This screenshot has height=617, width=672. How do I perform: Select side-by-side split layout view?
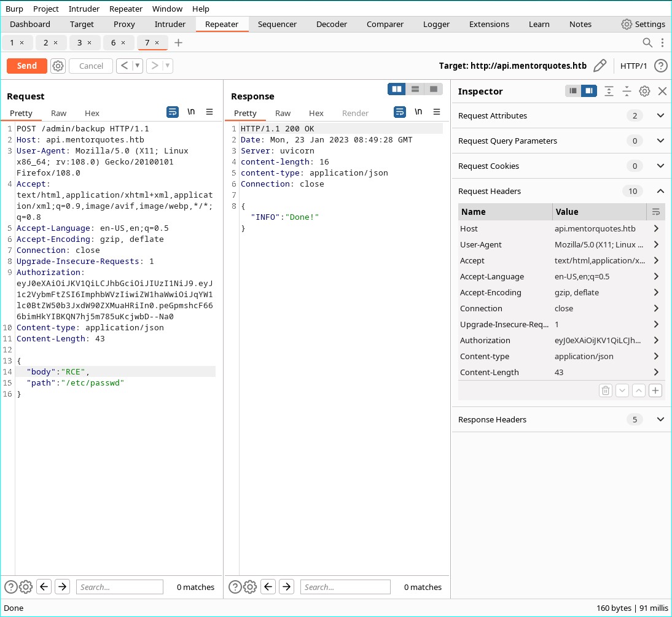point(397,89)
